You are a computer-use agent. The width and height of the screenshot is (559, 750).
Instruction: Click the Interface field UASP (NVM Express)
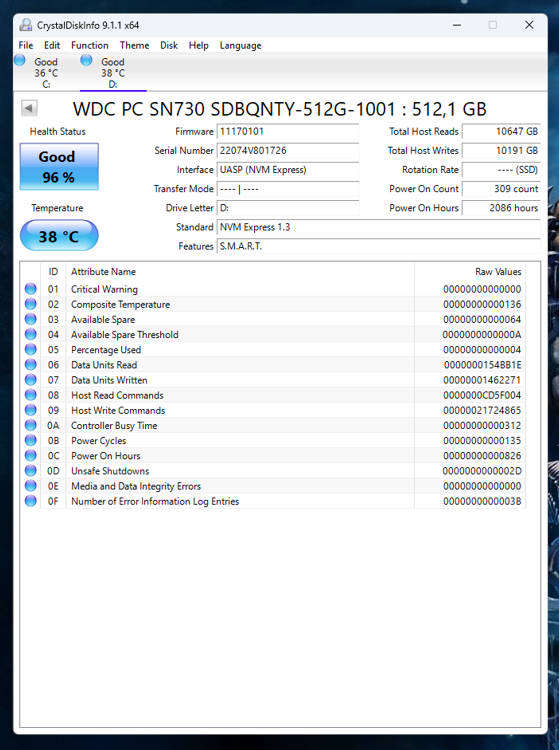pos(288,170)
